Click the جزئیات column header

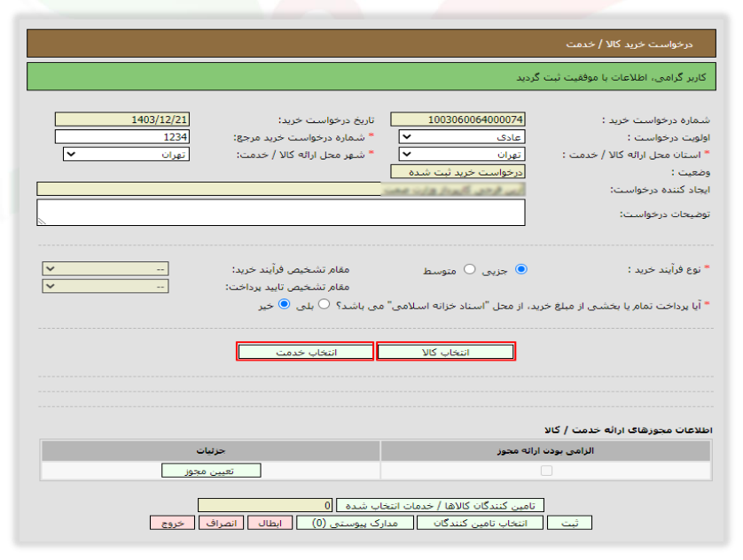[211, 451]
